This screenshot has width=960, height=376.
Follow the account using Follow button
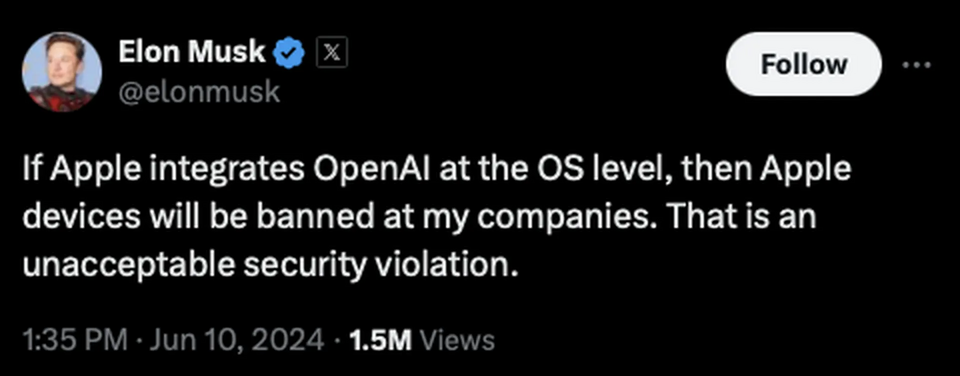click(x=803, y=64)
